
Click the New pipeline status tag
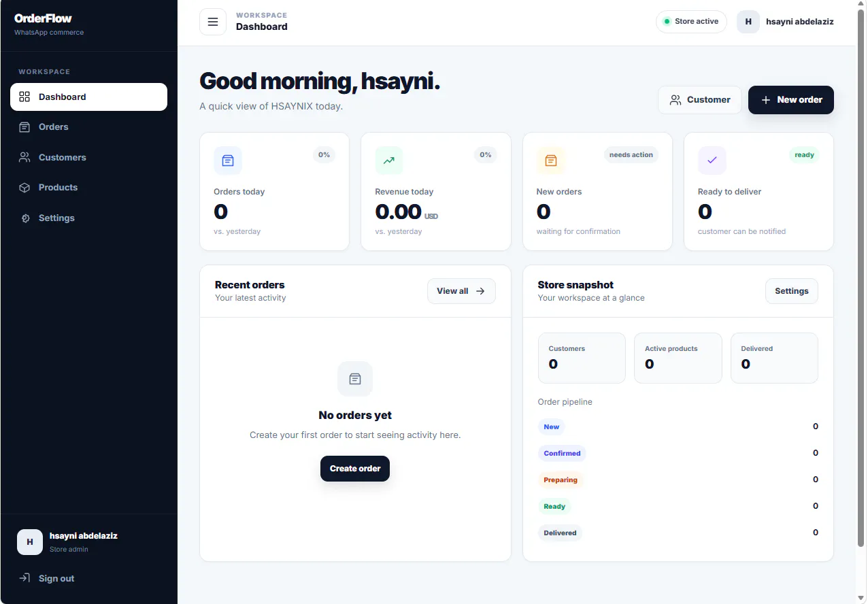tap(552, 427)
